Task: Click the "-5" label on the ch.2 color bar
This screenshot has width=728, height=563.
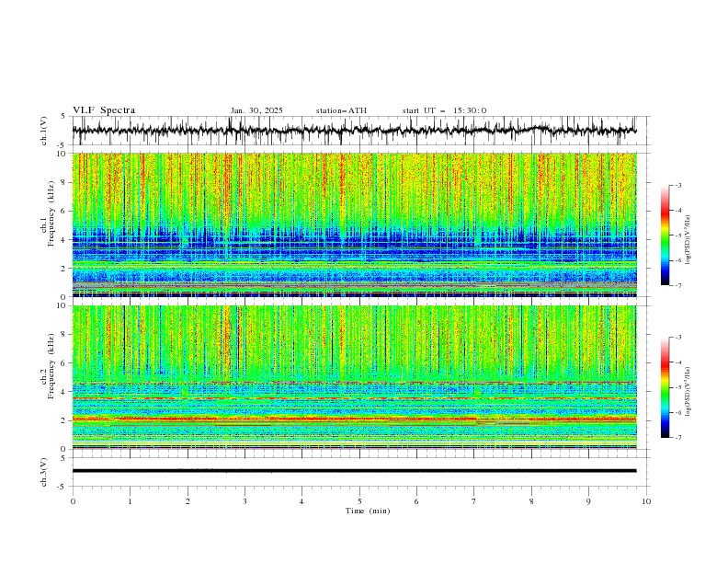Action: 678,387
